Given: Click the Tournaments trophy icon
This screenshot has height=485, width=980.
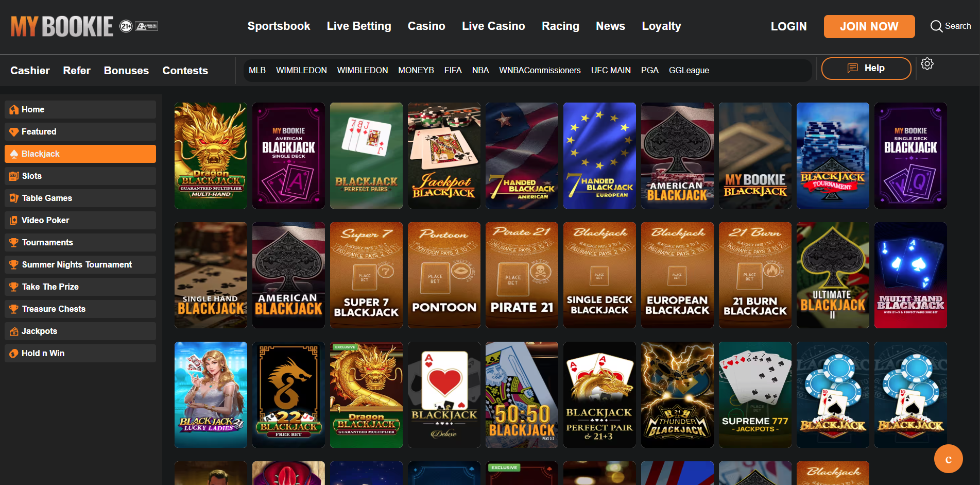Looking at the screenshot, I should pos(14,243).
